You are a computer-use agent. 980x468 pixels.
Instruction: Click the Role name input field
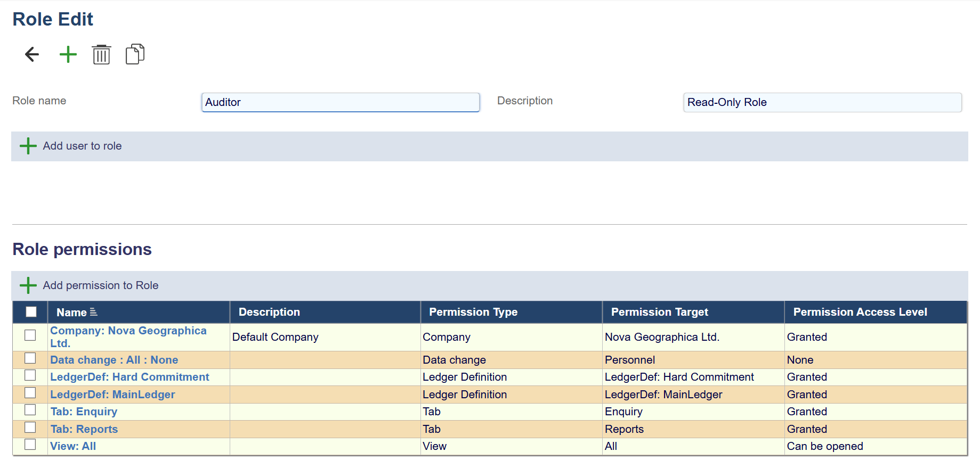340,102
